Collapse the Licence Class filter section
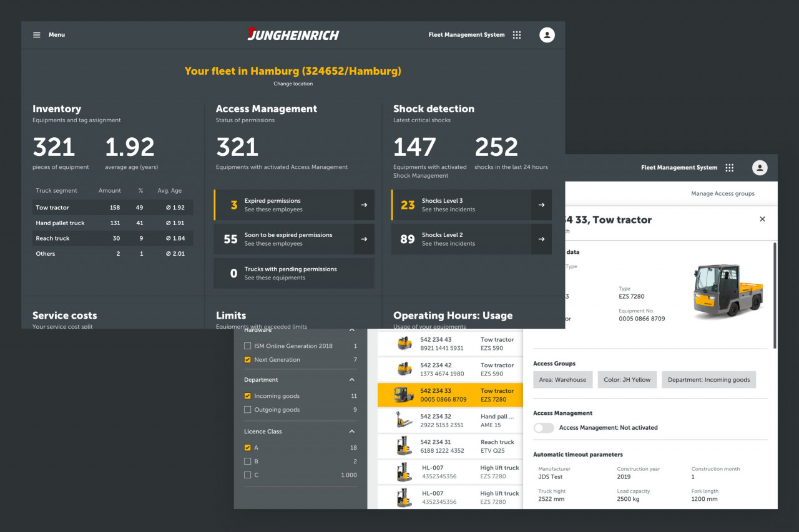Image resolution: width=799 pixels, height=532 pixels. click(351, 432)
